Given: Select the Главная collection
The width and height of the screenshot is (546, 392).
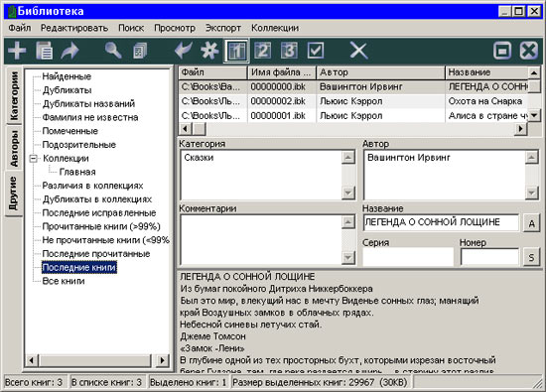Looking at the screenshot, I should click(77, 172).
